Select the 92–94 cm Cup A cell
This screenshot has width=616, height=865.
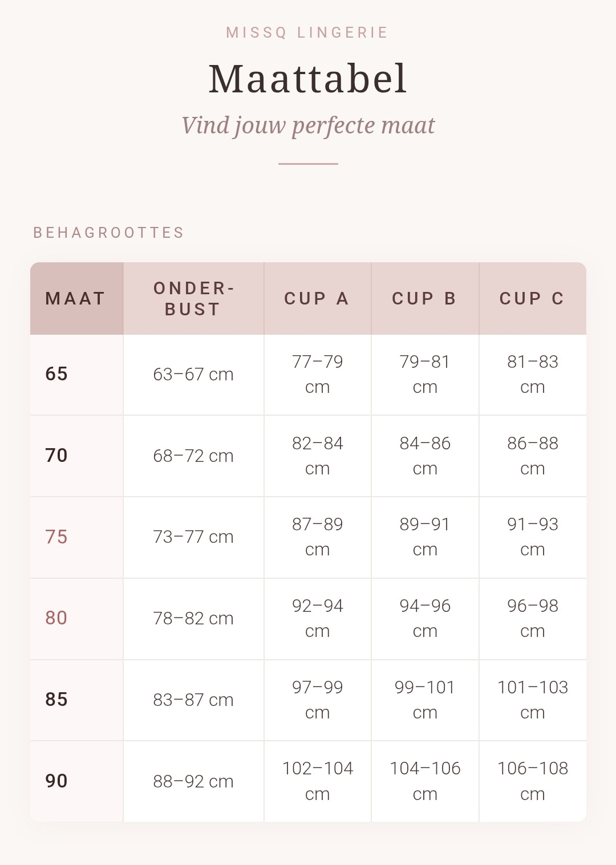click(317, 619)
